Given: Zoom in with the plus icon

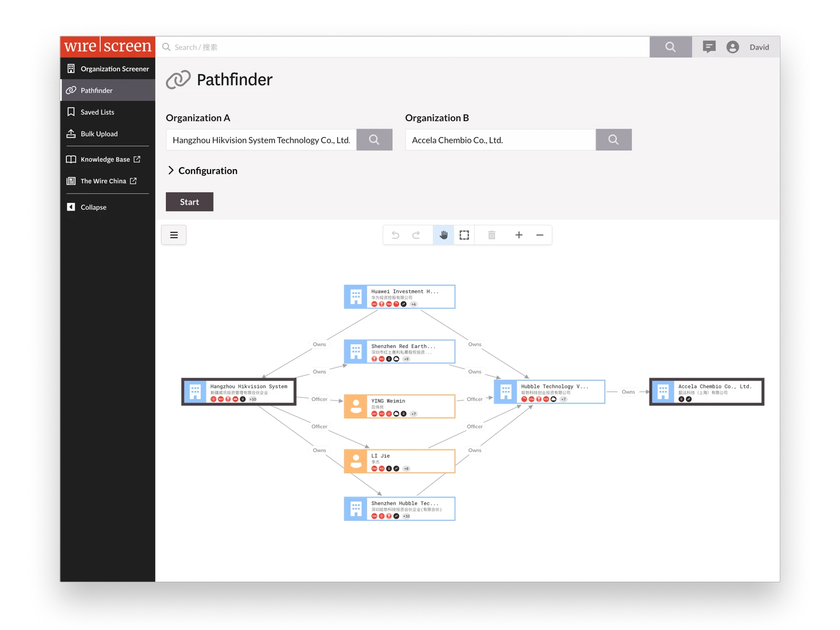Looking at the screenshot, I should point(519,235).
